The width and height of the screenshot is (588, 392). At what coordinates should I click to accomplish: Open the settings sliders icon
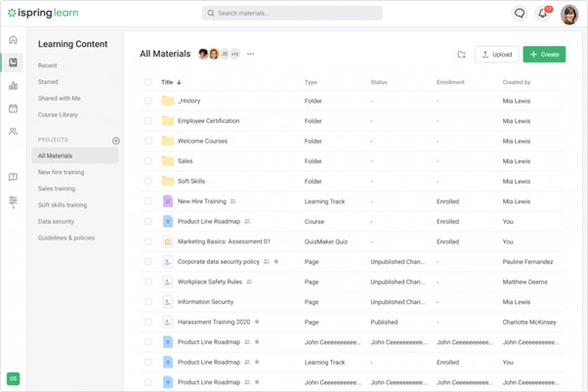[x=13, y=201]
